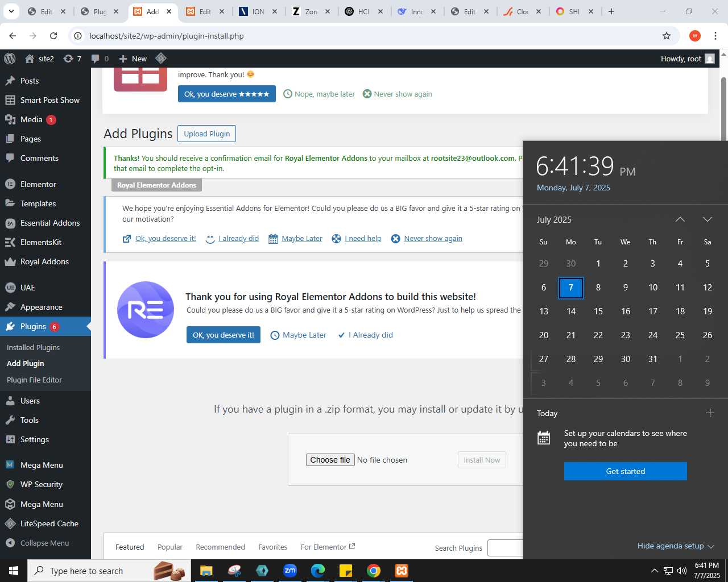The image size is (728, 582).
Task: Click the New content button in admin bar
Action: pyautogui.click(x=133, y=59)
